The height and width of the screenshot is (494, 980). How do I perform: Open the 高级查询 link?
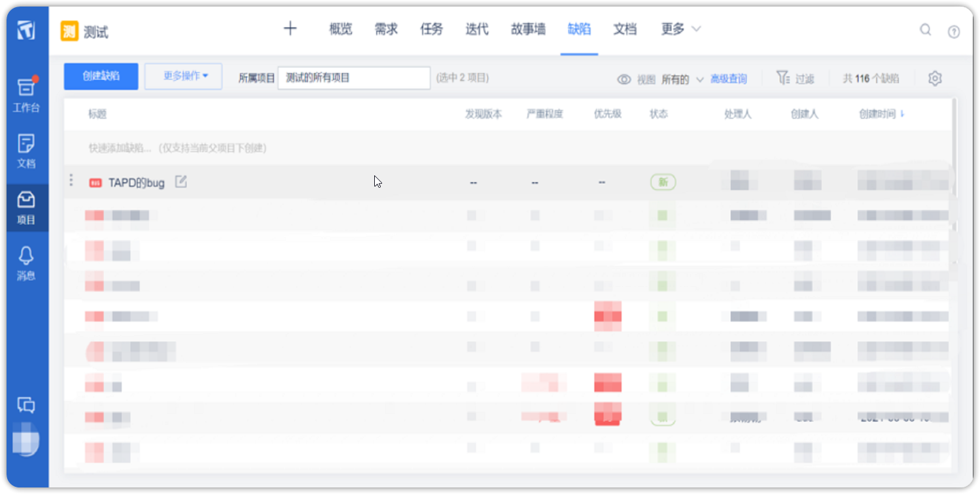(729, 79)
